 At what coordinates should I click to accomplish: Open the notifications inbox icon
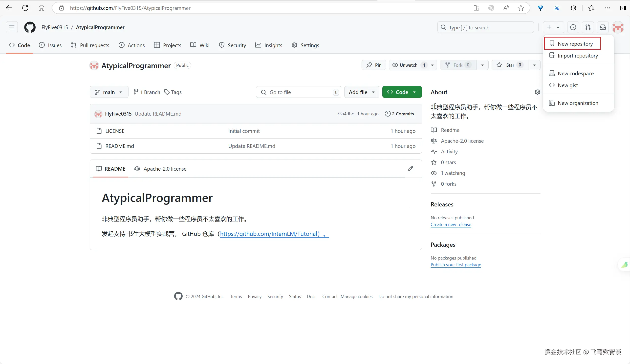click(x=603, y=27)
